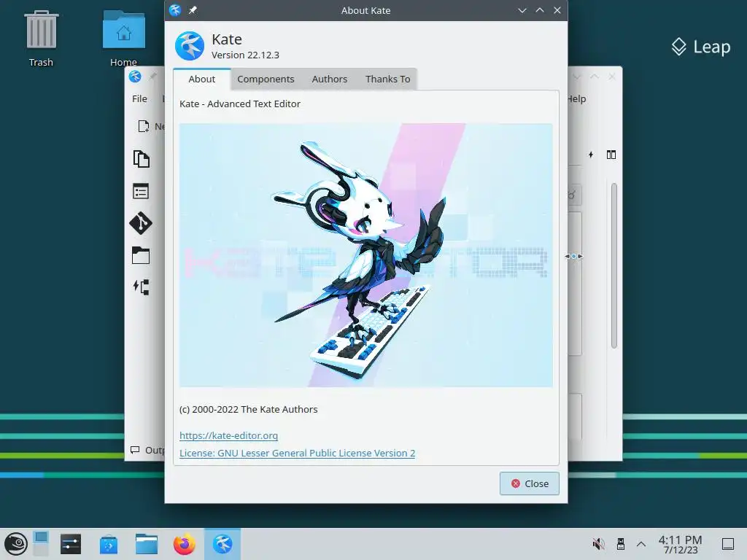Switch to the Components tab
The height and width of the screenshot is (560, 747).
pos(266,79)
